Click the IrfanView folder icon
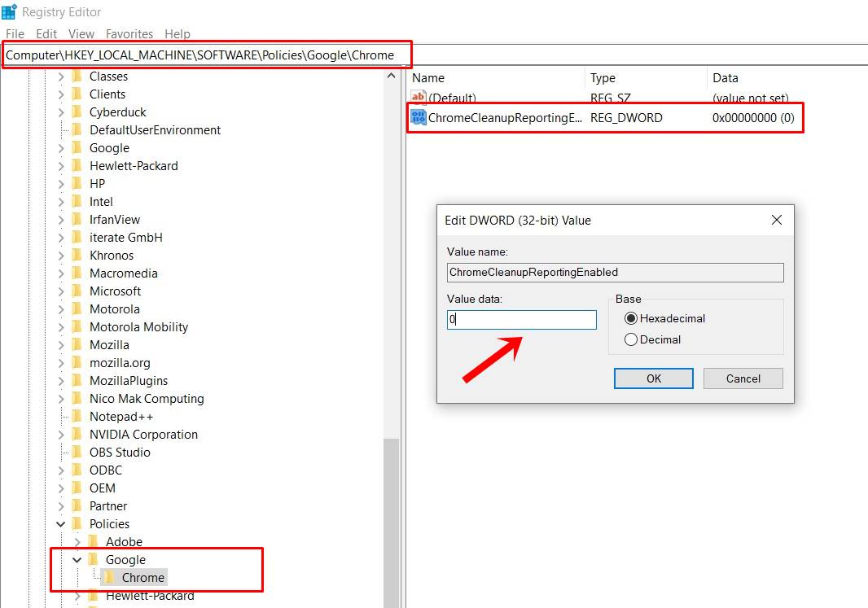Viewport: 868px width, 608px height. [77, 220]
